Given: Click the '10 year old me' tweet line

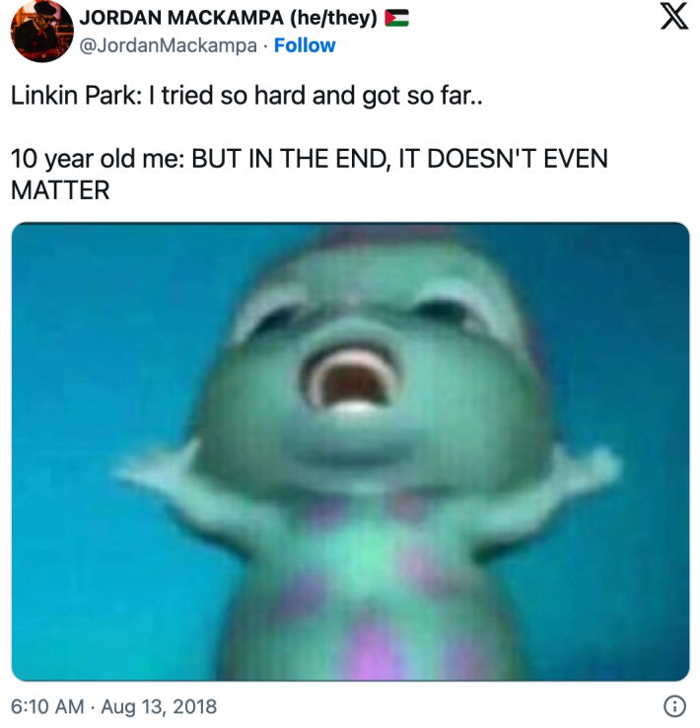Looking at the screenshot, I should pos(309,174).
